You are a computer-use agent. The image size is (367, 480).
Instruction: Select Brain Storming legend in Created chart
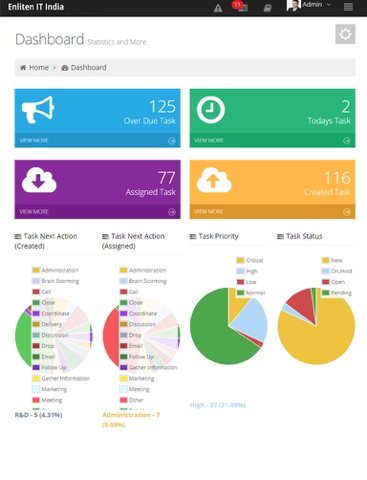tap(56, 281)
